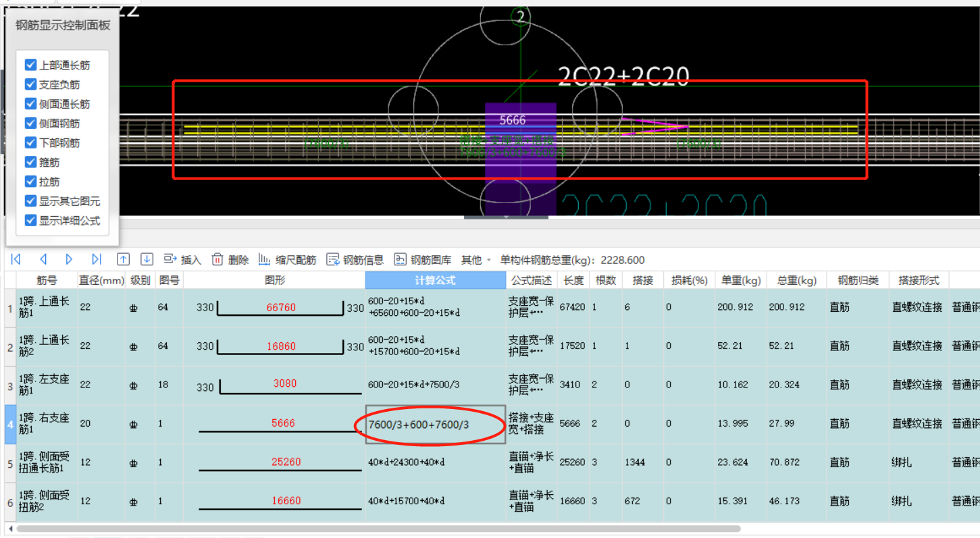Image resolution: width=980 pixels, height=538 pixels.
Task: Click the 搭接 column header
Action: tap(642, 280)
